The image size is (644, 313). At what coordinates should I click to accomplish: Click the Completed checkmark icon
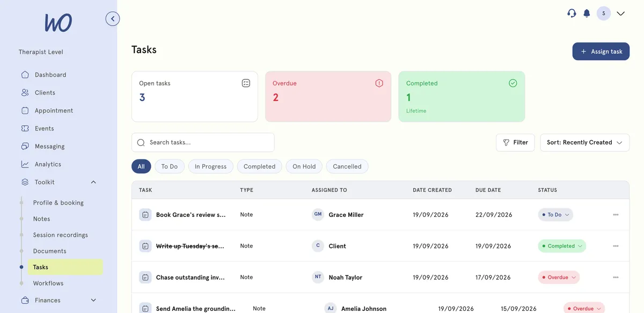(513, 83)
